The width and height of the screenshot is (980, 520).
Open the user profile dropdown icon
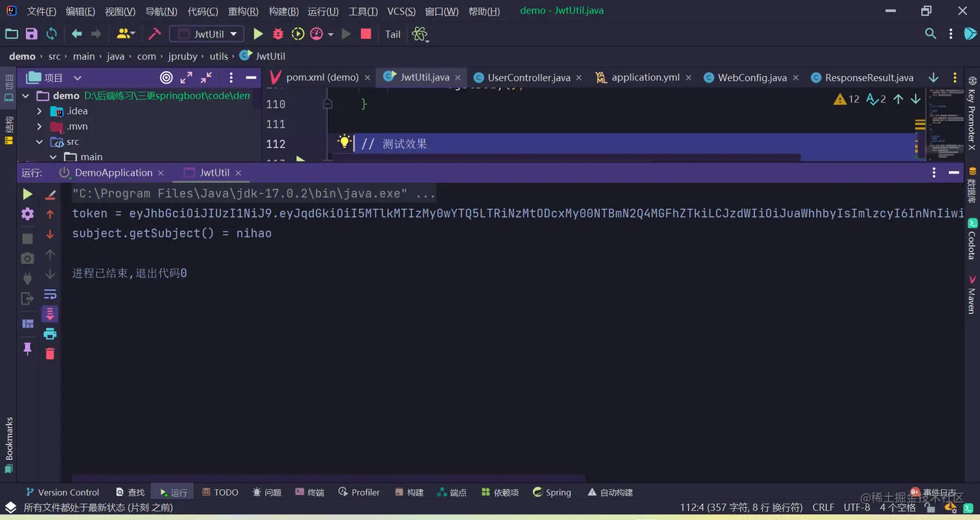pos(126,34)
